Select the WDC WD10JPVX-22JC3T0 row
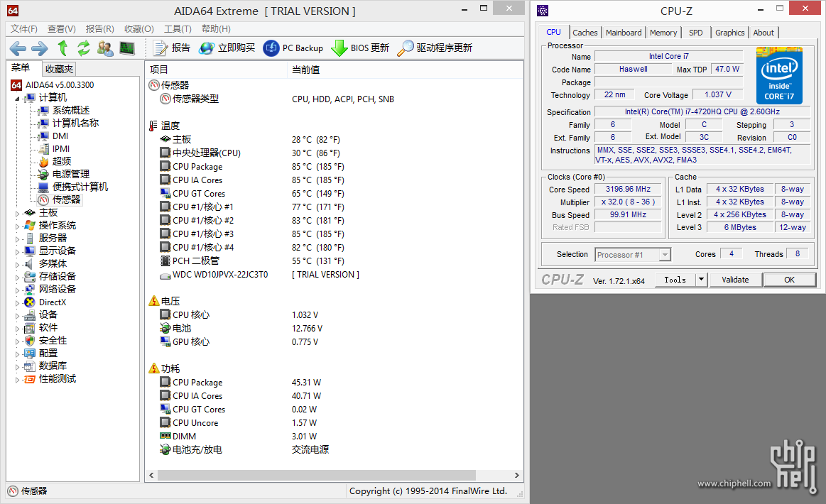Screen dimensions: 826x504 [334, 275]
